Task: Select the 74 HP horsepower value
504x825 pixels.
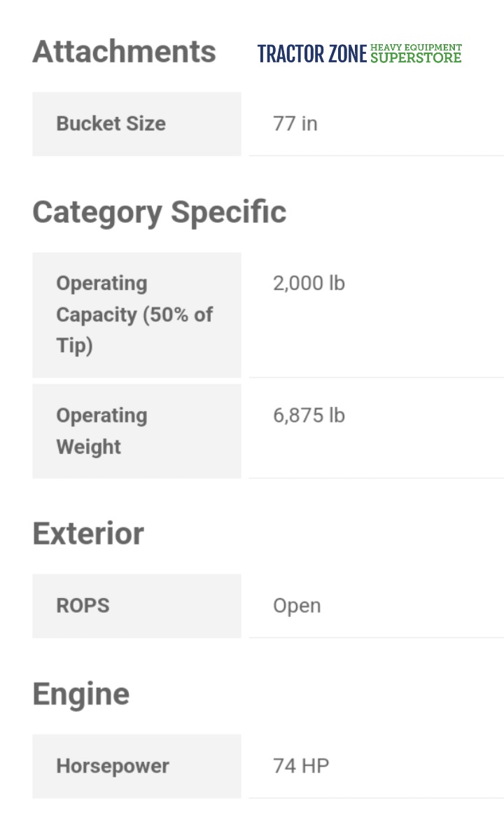Action: [301, 765]
